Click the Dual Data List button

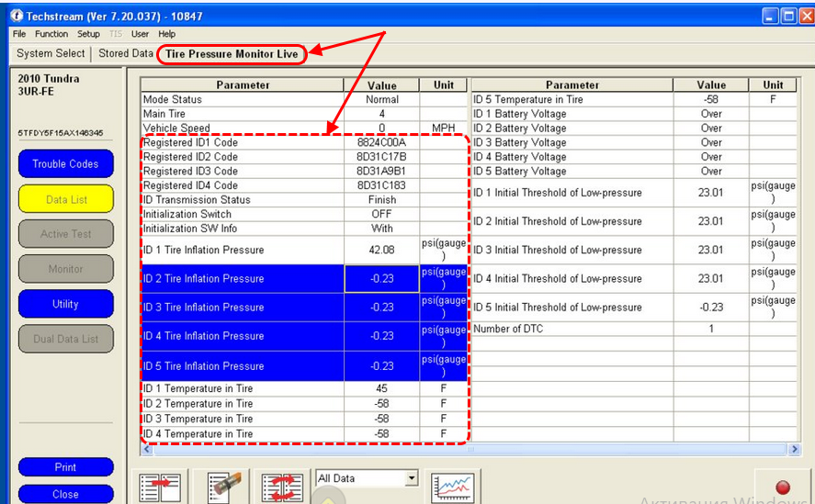tap(65, 339)
